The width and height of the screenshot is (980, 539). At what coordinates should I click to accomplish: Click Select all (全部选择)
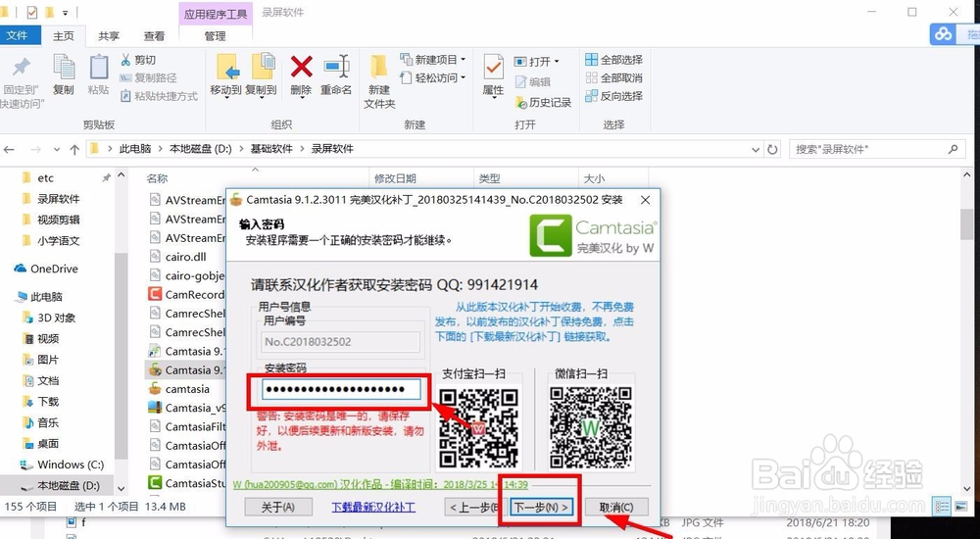(613, 60)
